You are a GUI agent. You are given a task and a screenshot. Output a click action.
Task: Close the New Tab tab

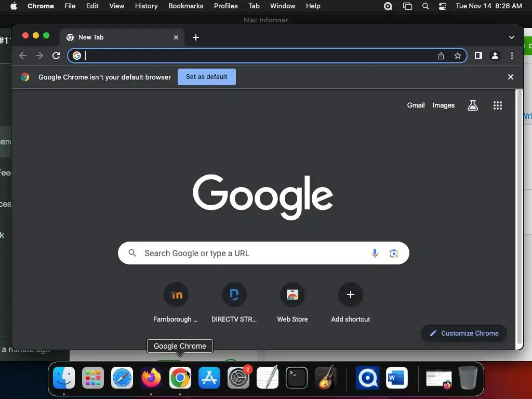[176, 37]
